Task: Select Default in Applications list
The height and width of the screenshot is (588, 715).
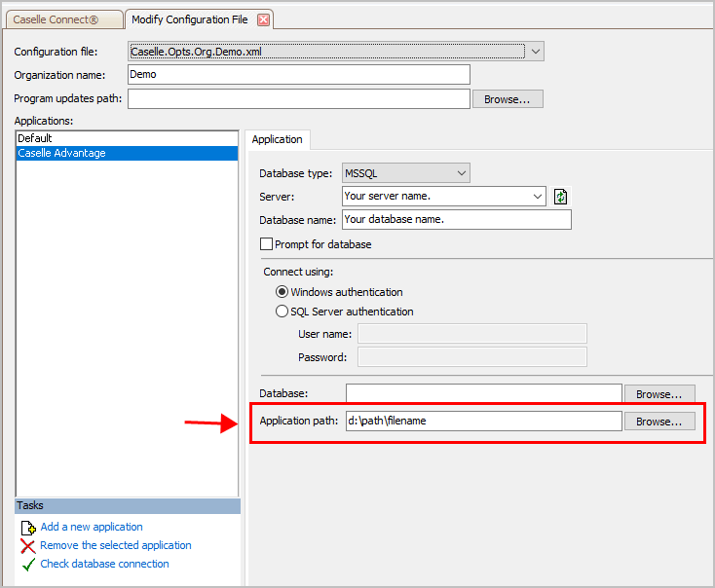Action: tap(128, 138)
